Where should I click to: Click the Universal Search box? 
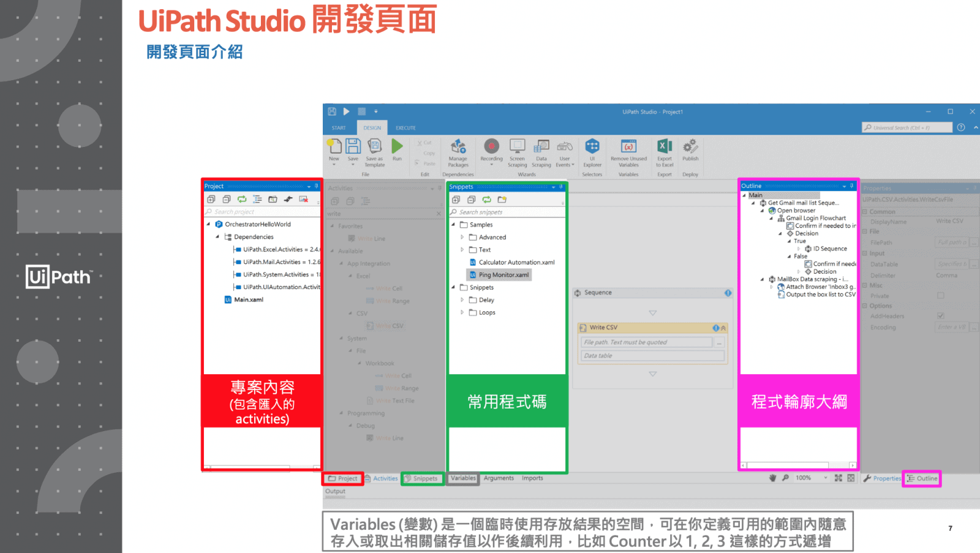pyautogui.click(x=907, y=127)
